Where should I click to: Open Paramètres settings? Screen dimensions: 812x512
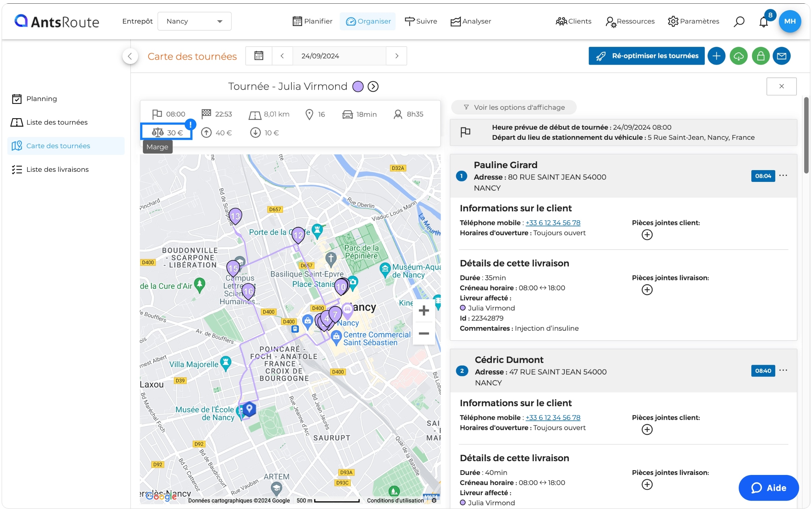(x=693, y=21)
